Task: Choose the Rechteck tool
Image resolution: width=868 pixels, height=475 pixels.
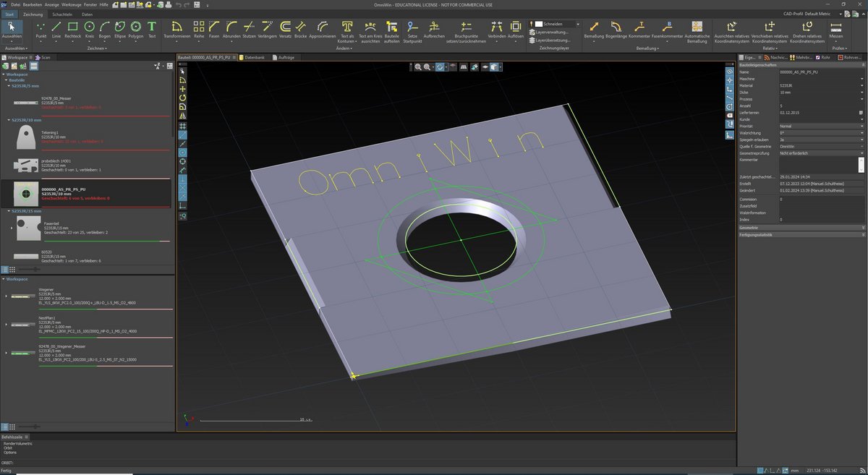Action: (72, 30)
